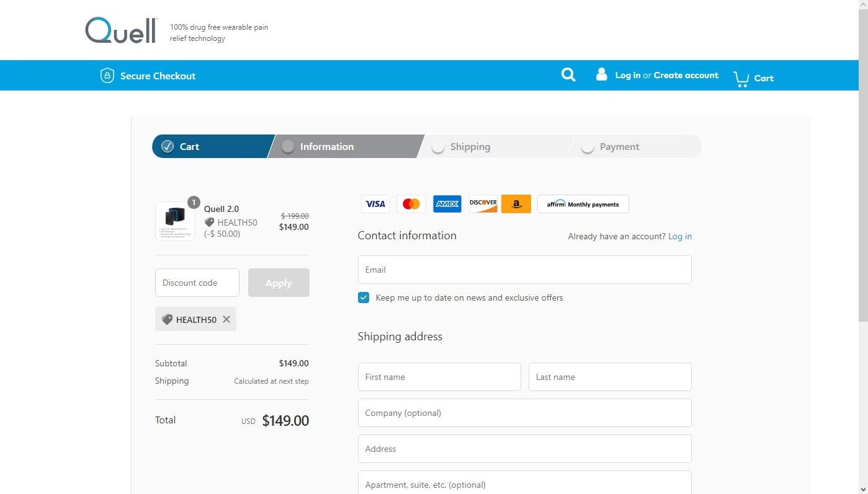Click the struck-through $199.00 price

tap(295, 216)
